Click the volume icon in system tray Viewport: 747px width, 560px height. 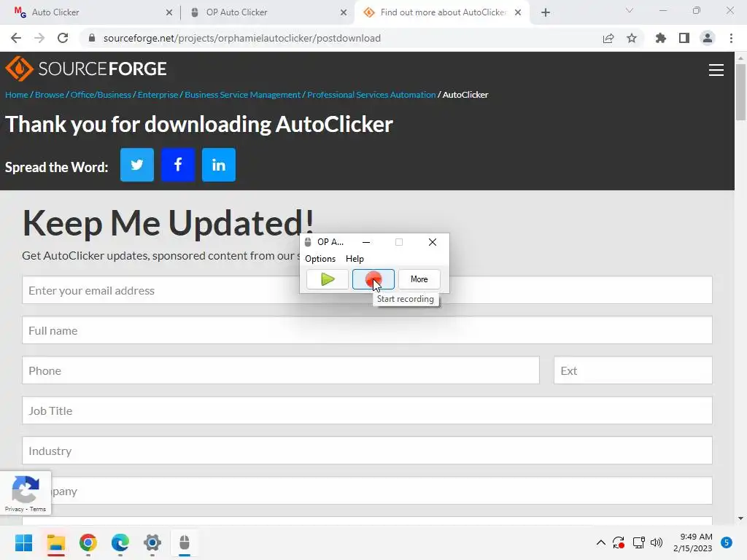(657, 542)
